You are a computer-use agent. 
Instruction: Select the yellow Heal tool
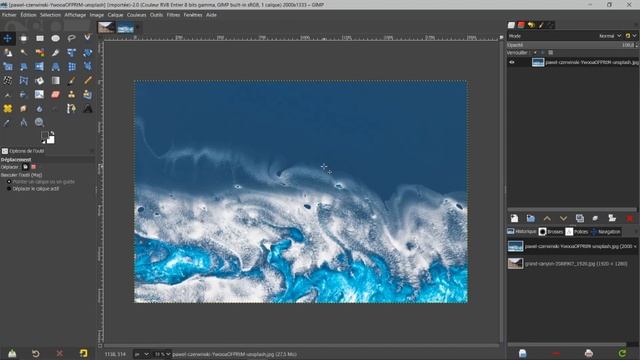[7, 109]
